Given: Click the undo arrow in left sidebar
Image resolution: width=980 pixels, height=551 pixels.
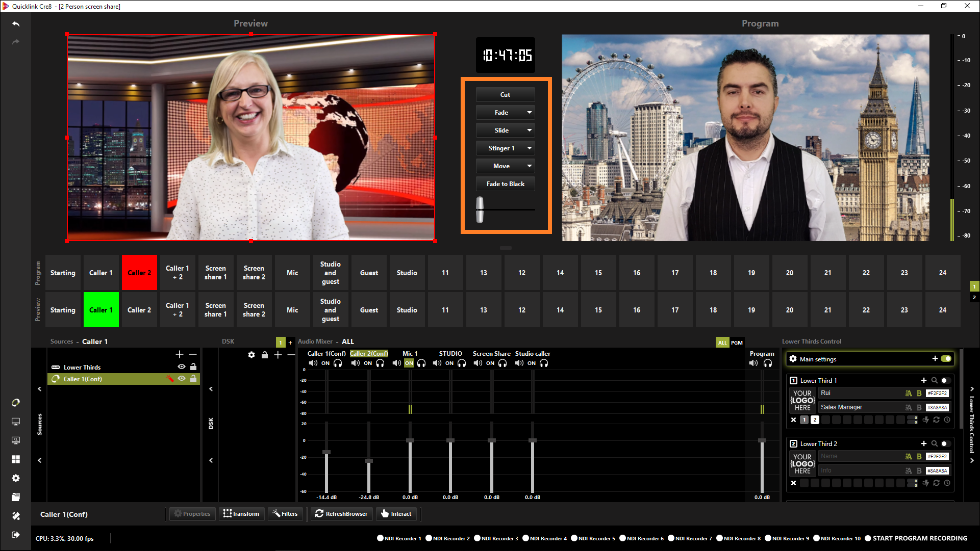Looking at the screenshot, I should [16, 24].
